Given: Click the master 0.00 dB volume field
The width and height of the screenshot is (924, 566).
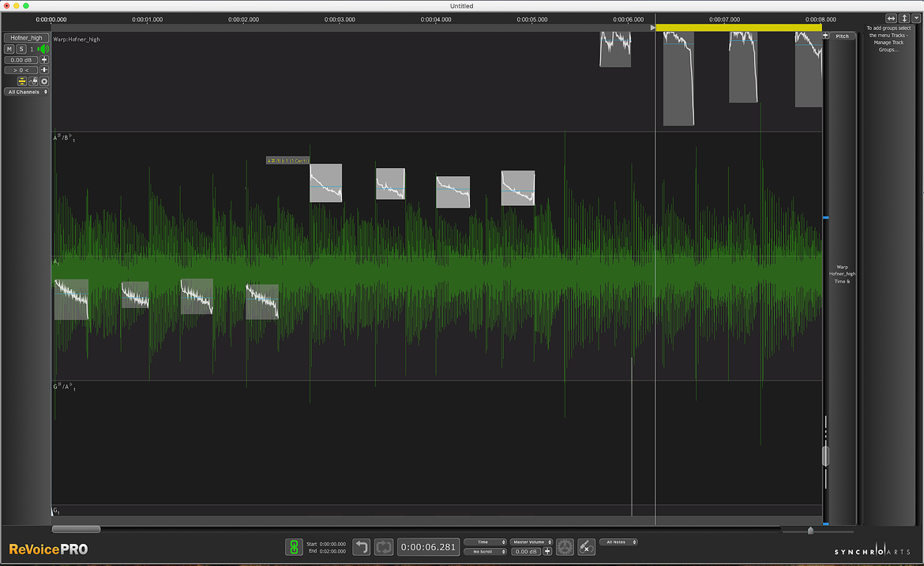Looking at the screenshot, I should pyautogui.click(x=526, y=552).
